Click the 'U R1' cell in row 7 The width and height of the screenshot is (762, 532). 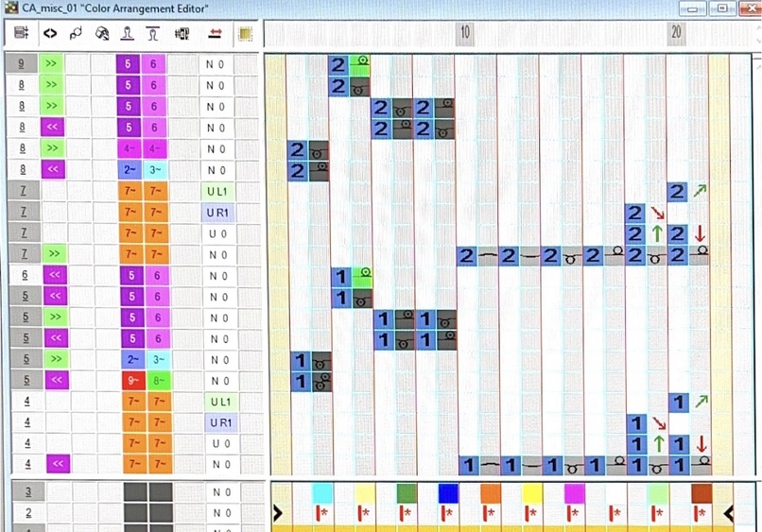coord(217,213)
